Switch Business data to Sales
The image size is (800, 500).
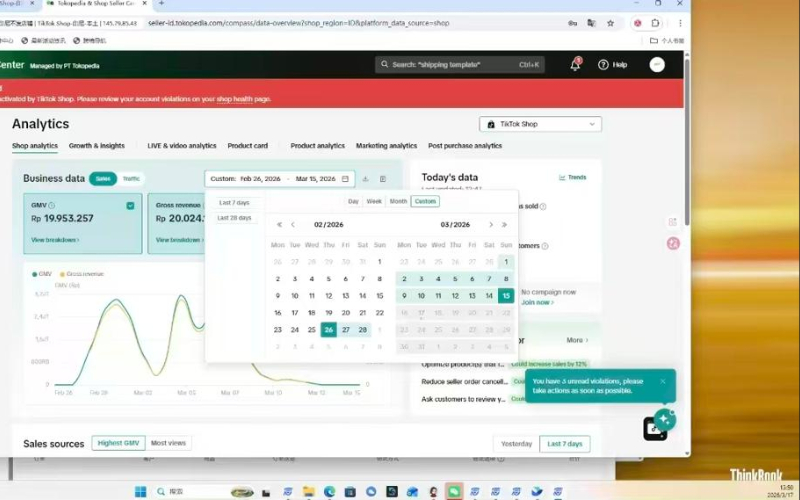[103, 179]
